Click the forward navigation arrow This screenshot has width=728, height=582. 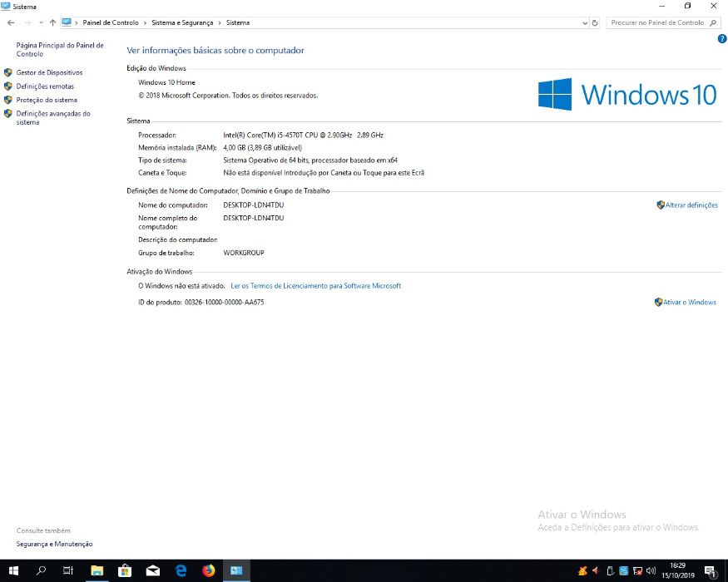27,22
